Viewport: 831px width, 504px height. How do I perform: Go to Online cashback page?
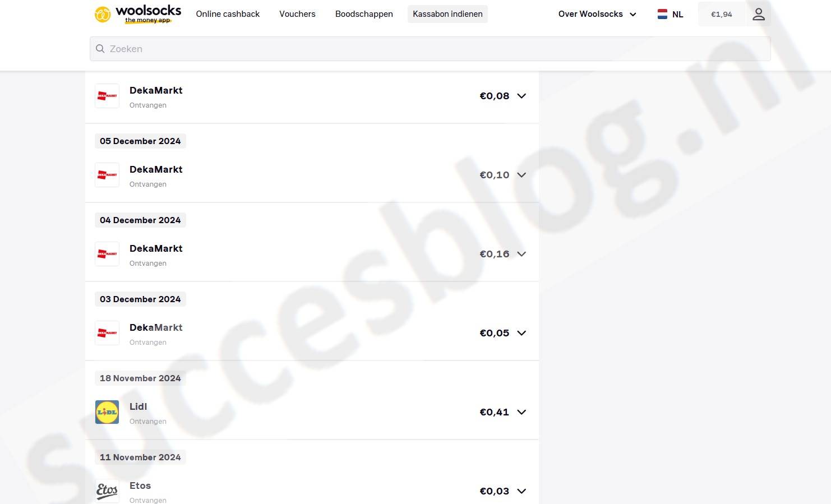228,14
